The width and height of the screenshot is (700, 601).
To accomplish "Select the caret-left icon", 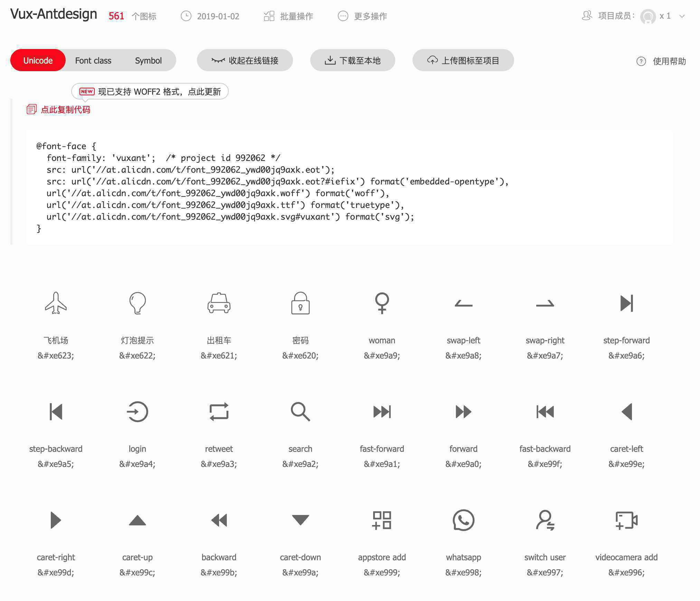I will (626, 411).
